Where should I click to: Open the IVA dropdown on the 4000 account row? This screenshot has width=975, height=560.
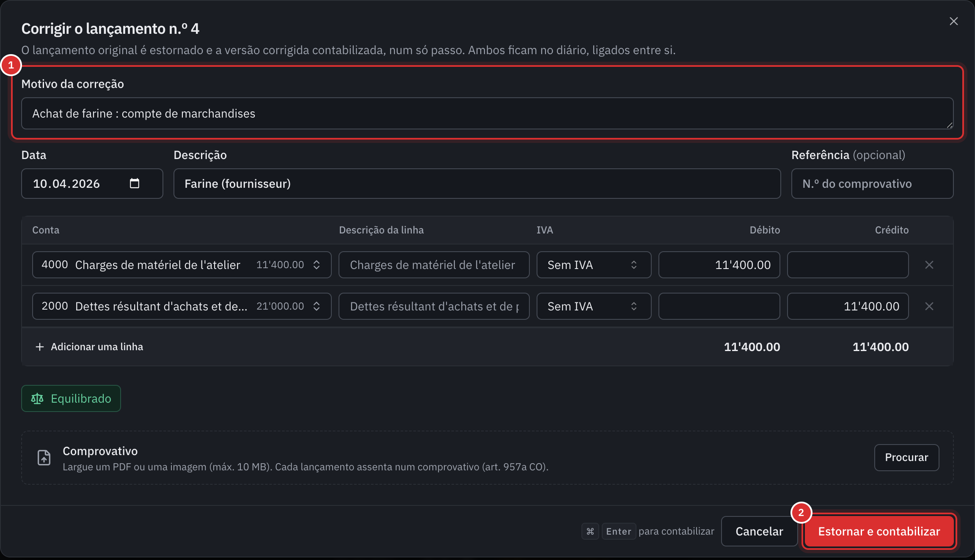(594, 265)
